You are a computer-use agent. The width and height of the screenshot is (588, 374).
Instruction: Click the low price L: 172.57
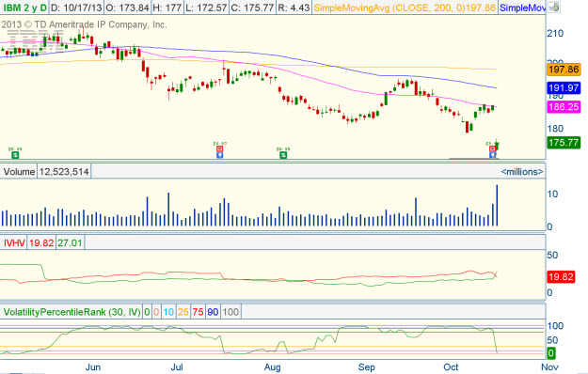coord(206,8)
